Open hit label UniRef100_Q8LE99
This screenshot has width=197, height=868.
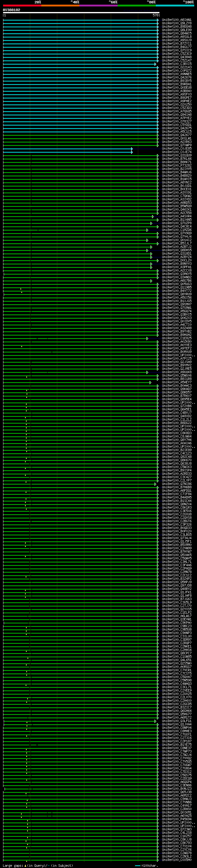176,30
